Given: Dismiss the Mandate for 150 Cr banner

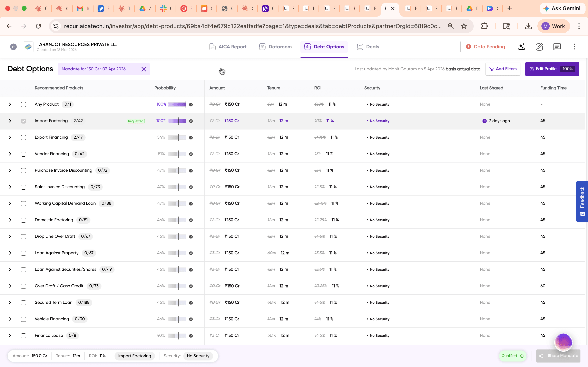Looking at the screenshot, I should pos(144,69).
